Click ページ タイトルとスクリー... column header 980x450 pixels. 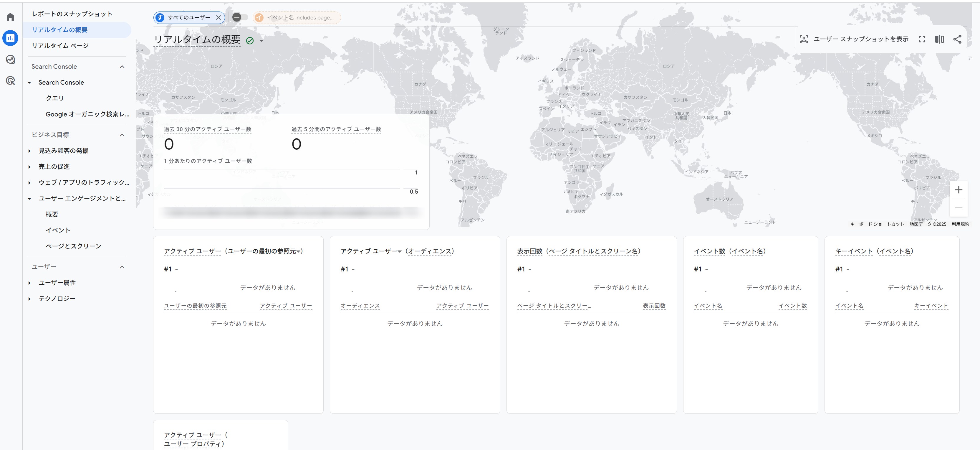tap(554, 306)
